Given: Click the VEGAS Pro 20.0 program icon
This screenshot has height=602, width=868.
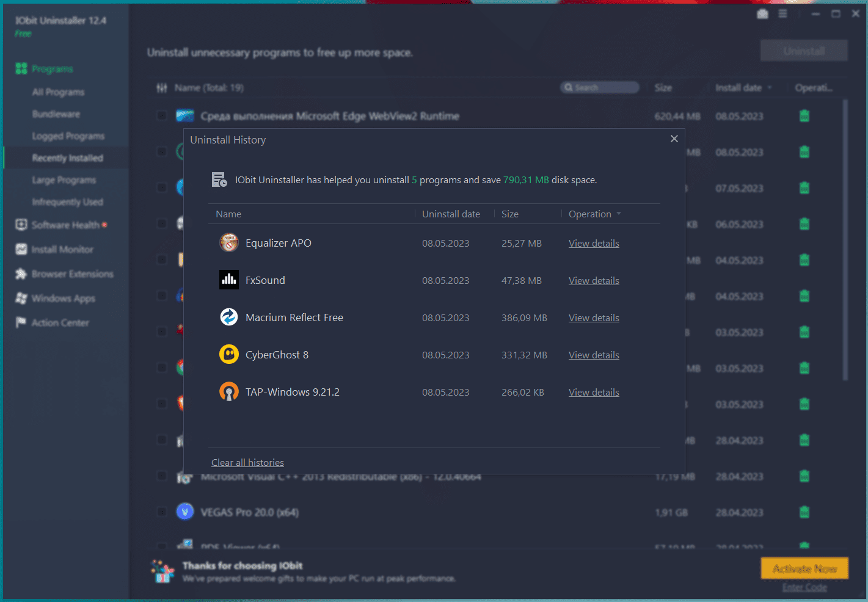Looking at the screenshot, I should (185, 512).
